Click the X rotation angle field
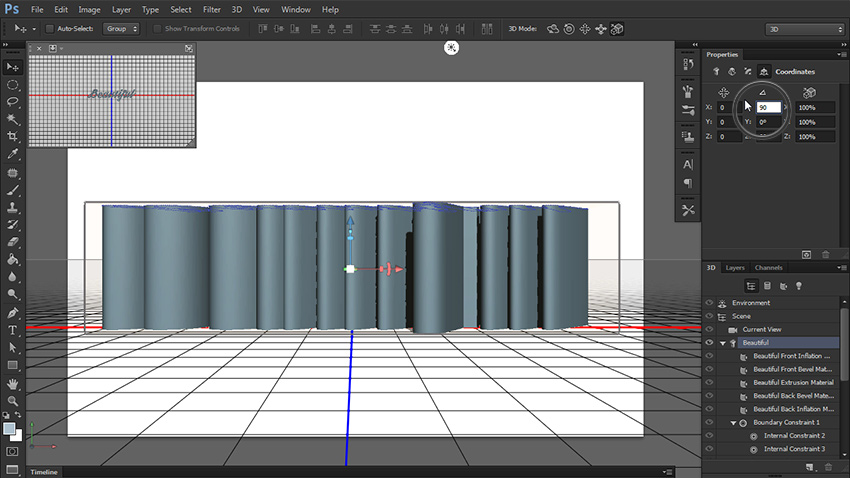850x478 pixels. 769,107
